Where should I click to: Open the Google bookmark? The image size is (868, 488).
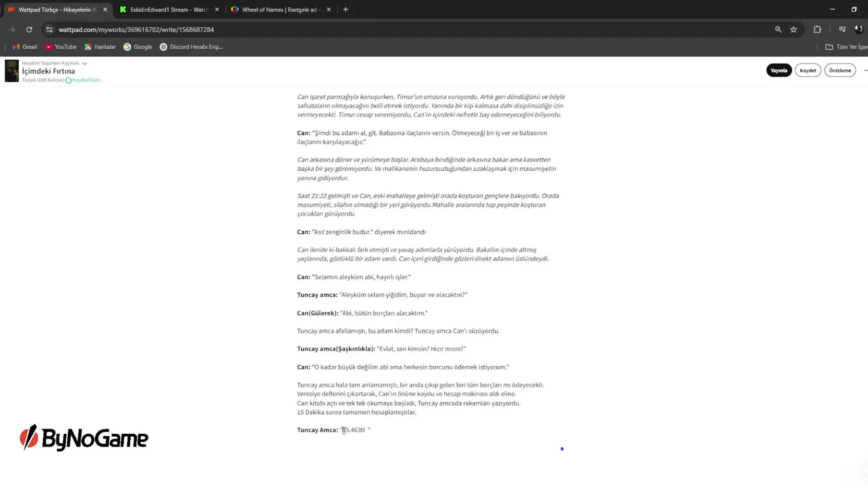138,47
